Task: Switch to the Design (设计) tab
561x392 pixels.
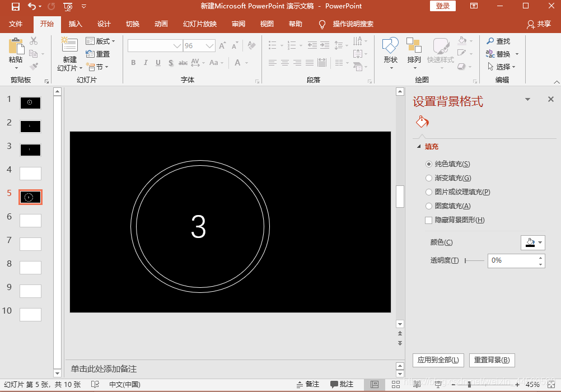Action: pos(104,24)
